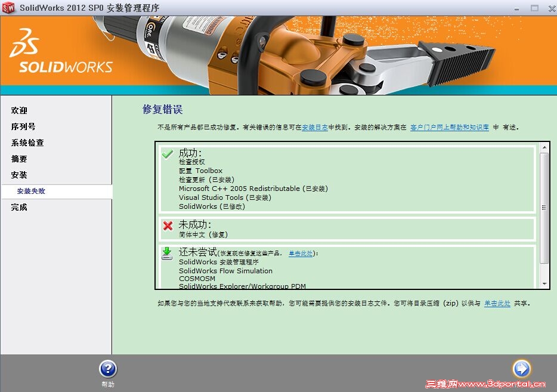Click the results list scrollbar thumb
The height and width of the screenshot is (392, 557).
(544, 208)
